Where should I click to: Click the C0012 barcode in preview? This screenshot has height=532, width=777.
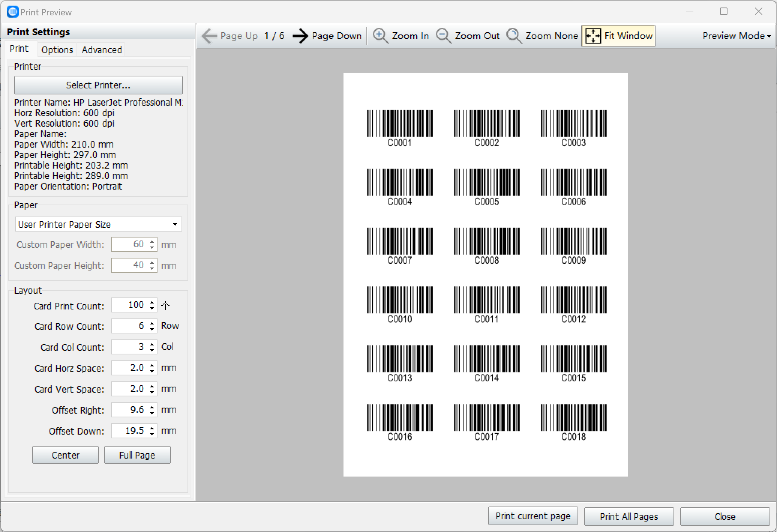[574, 305]
